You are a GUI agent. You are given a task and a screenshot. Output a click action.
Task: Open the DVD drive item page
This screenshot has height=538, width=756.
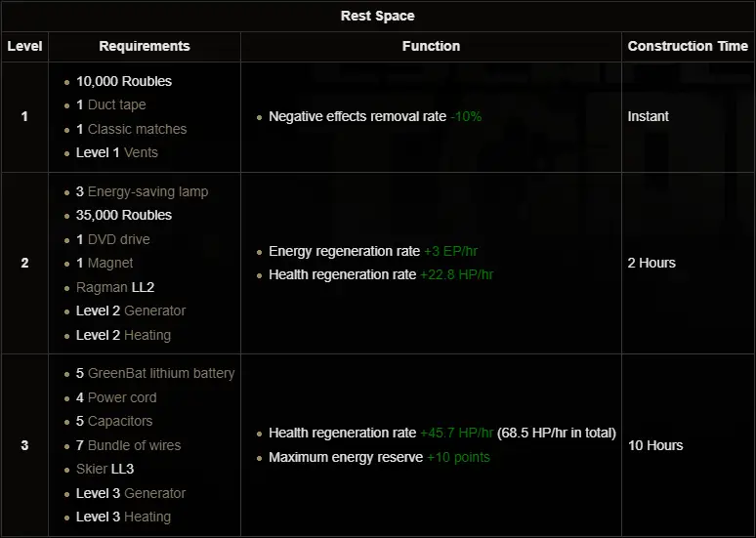tap(118, 239)
